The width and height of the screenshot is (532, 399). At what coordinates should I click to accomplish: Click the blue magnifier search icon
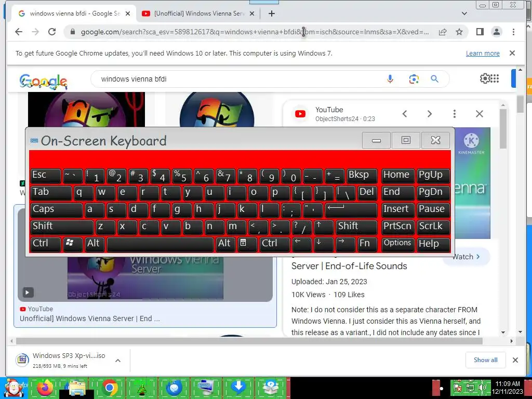point(435,79)
